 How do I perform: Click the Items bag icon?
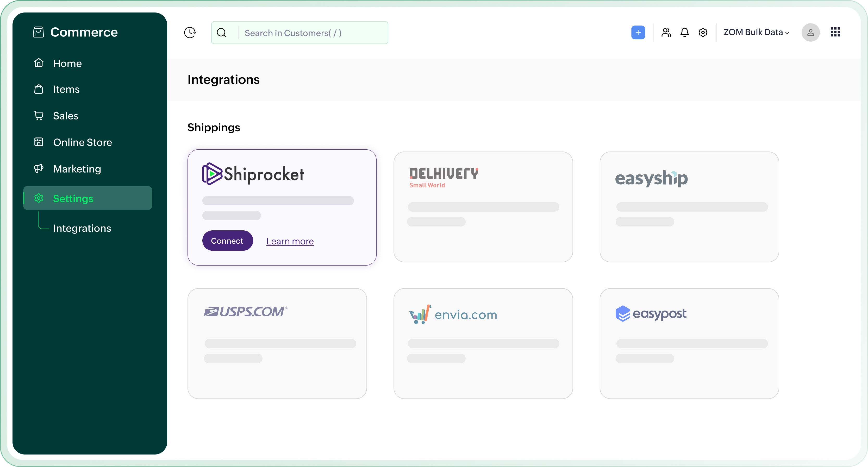39,89
